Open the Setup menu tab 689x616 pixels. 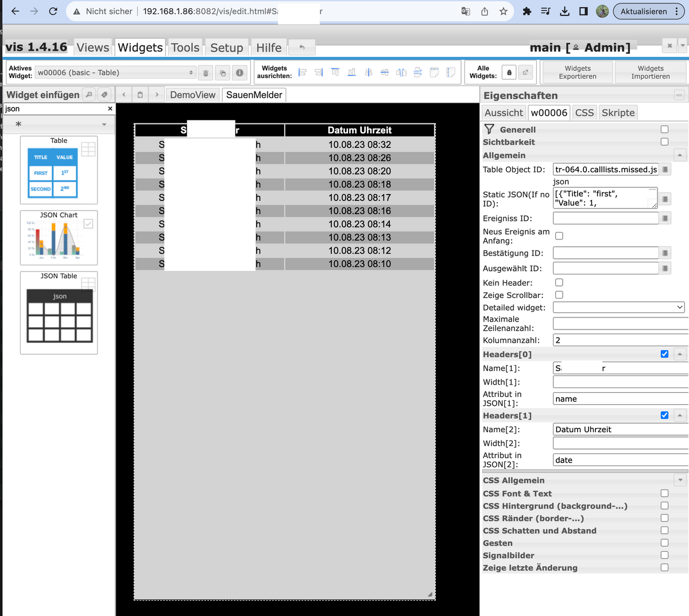pos(227,48)
